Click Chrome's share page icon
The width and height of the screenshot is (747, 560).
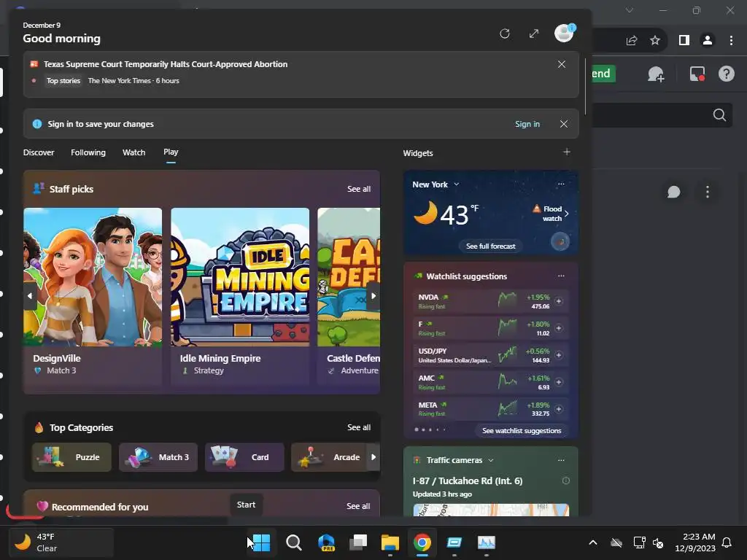[632, 41]
